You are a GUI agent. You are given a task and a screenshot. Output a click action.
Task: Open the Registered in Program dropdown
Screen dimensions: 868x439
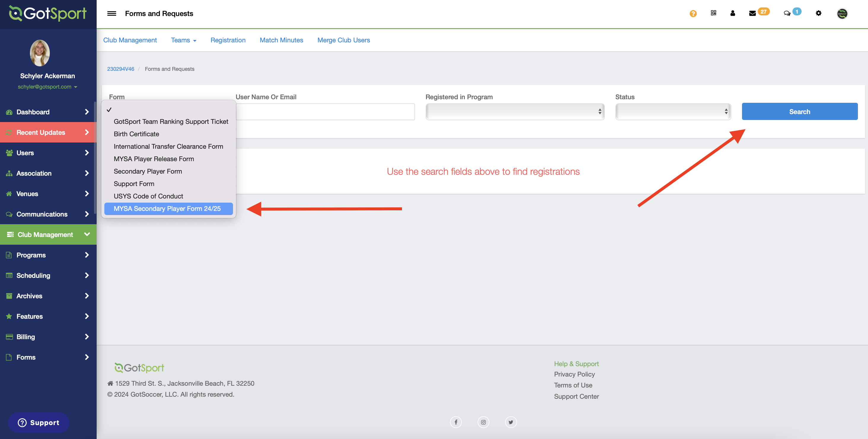coord(515,111)
